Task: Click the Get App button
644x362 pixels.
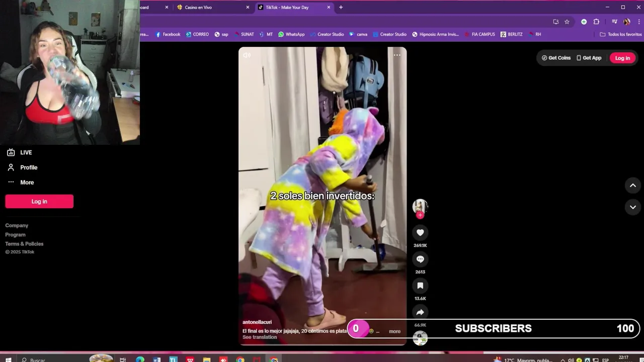Action: coord(589,58)
